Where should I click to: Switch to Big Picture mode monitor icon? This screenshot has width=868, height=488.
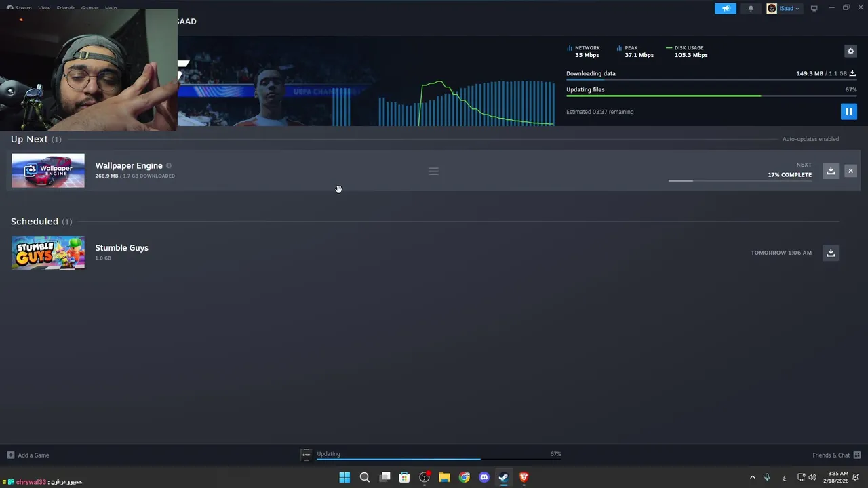[x=814, y=8]
